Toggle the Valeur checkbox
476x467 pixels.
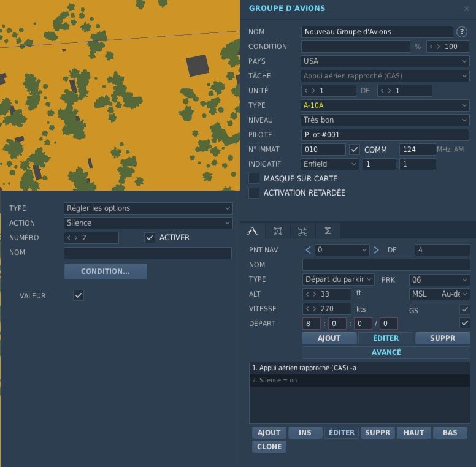coord(78,295)
